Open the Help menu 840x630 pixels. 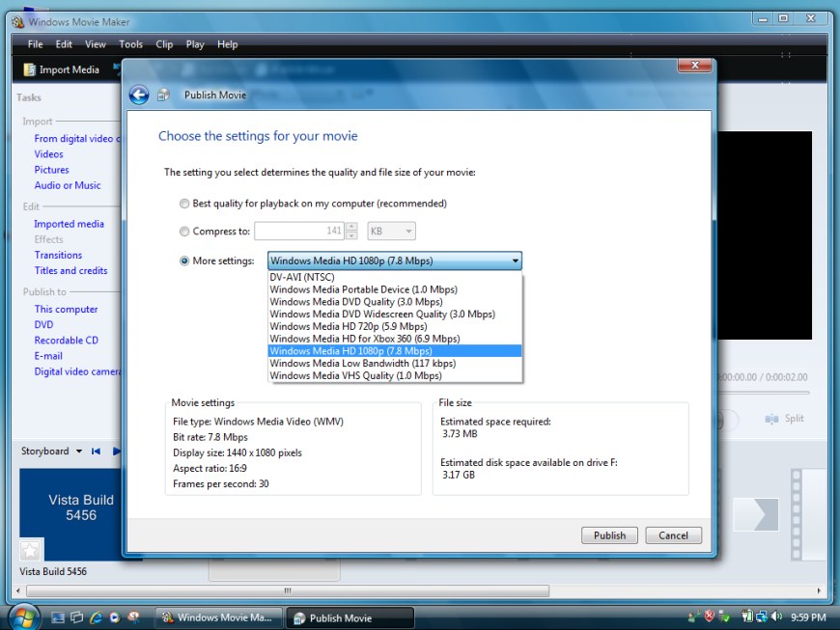(227, 44)
